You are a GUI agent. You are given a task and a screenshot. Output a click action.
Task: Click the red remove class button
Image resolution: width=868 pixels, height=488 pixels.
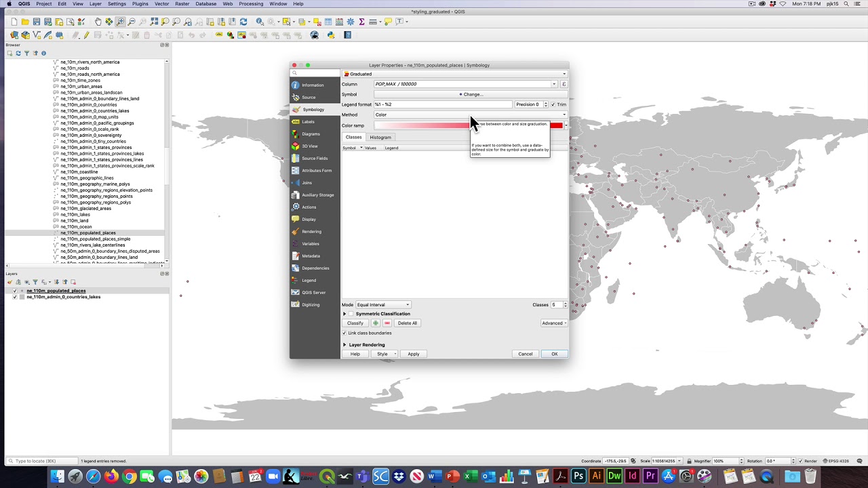[x=387, y=323]
